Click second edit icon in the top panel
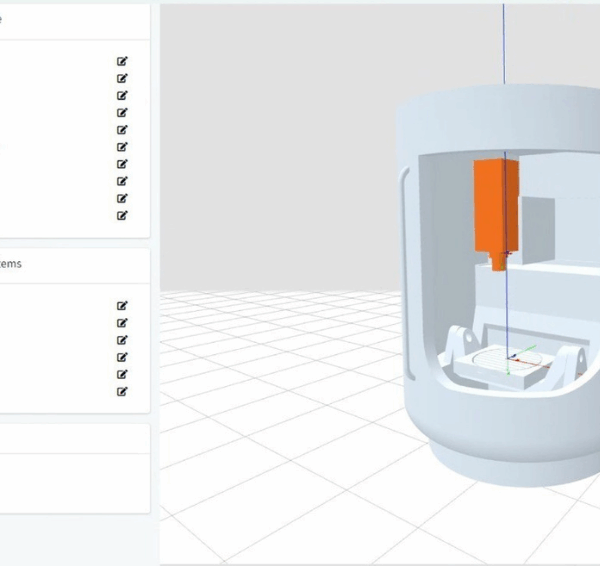600x566 pixels. coord(122,78)
